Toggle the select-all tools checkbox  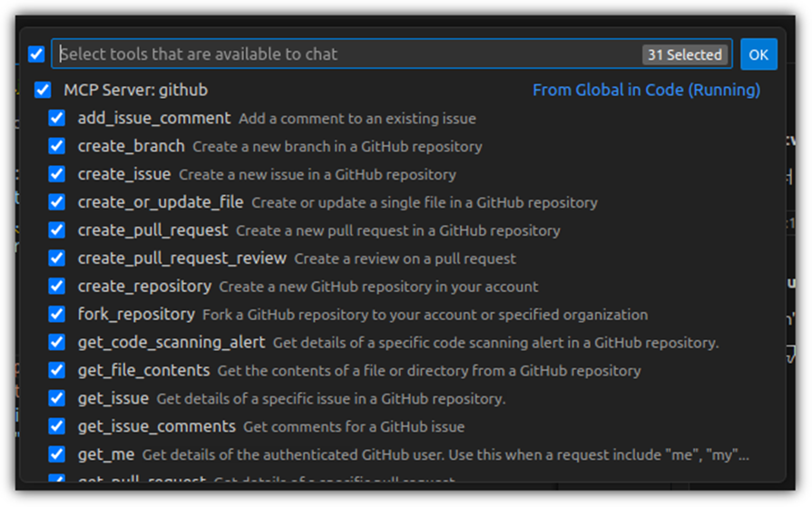pyautogui.click(x=36, y=54)
